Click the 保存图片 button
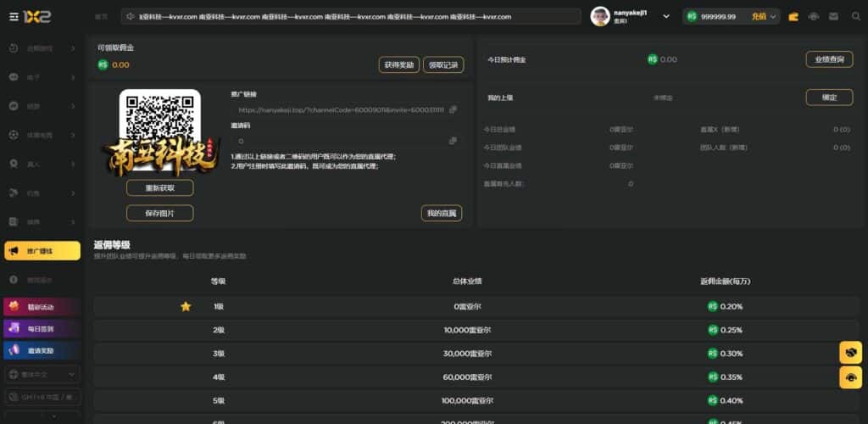Screen dimensions: 868x424 click(x=160, y=213)
